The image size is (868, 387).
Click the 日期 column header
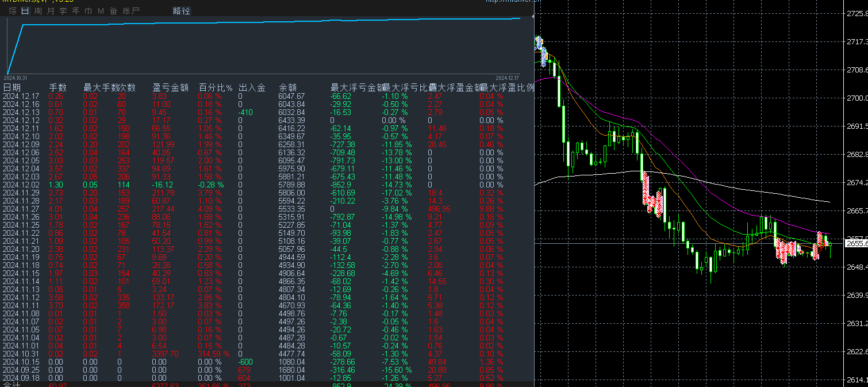[11, 87]
